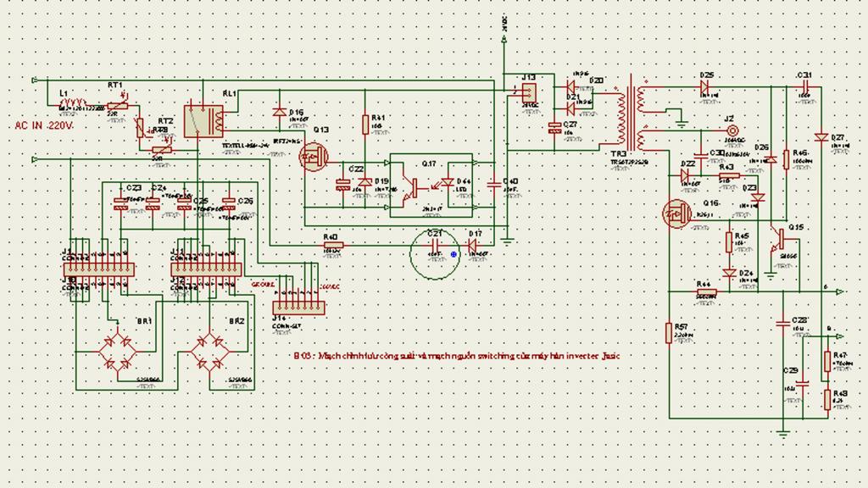Select the CZ8 capacitor
The image size is (868, 488).
click(782, 324)
